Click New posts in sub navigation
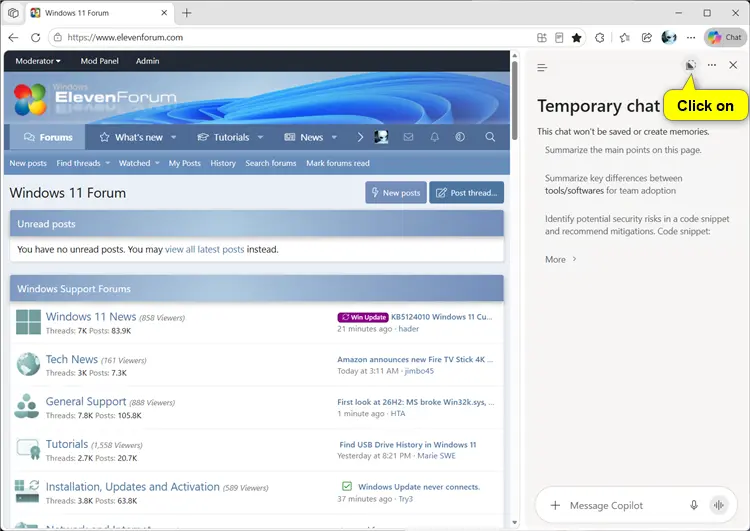Image resolution: width=750 pixels, height=531 pixels. tap(28, 163)
